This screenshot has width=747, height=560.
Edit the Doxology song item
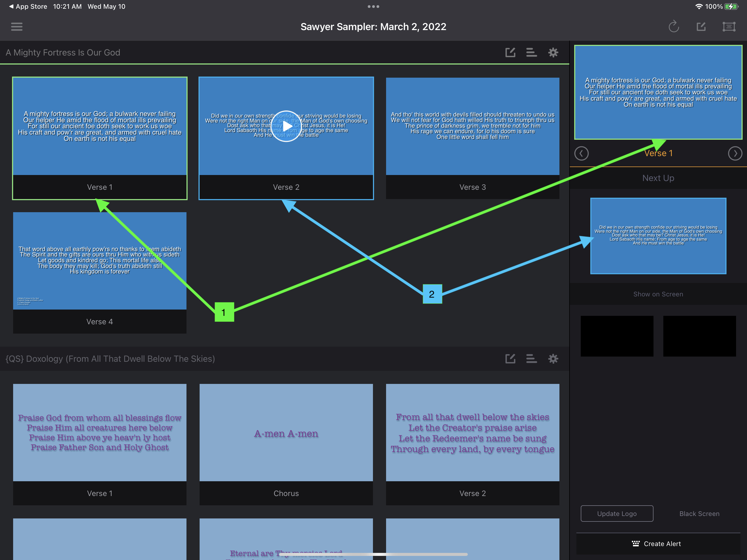[x=510, y=359]
